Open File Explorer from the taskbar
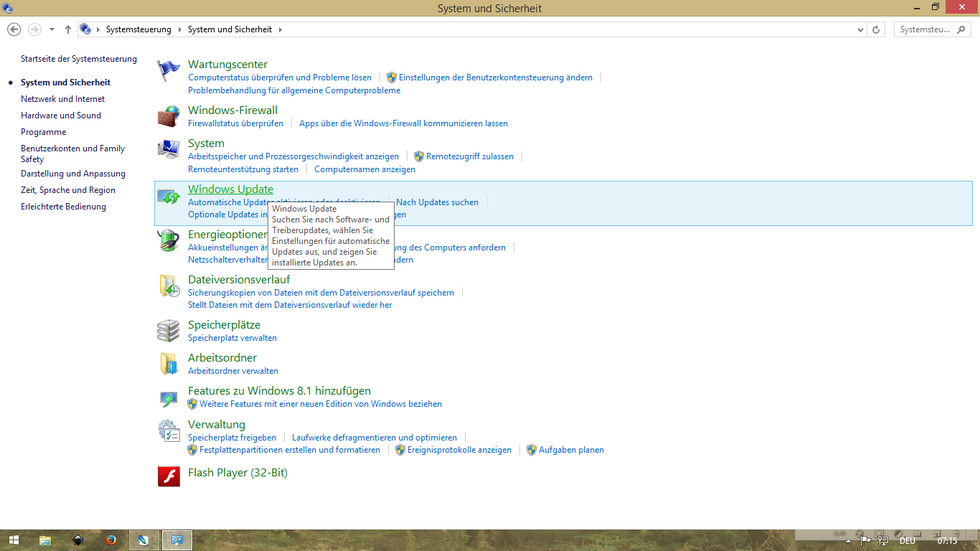 click(45, 540)
